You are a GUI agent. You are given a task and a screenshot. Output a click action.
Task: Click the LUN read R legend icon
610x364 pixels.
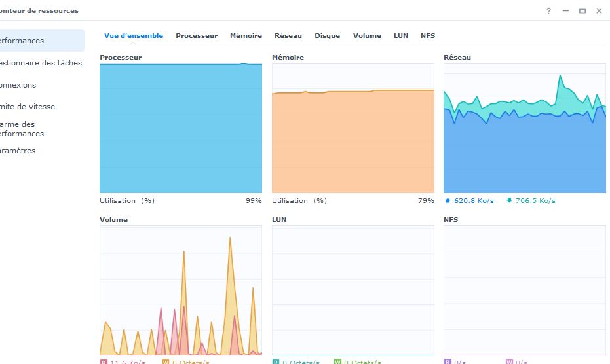tap(276, 361)
